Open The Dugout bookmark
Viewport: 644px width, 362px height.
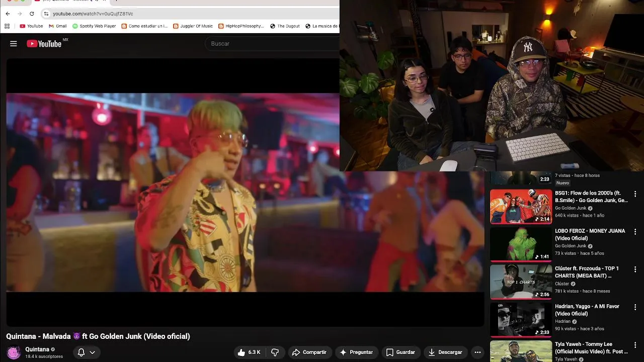285,26
